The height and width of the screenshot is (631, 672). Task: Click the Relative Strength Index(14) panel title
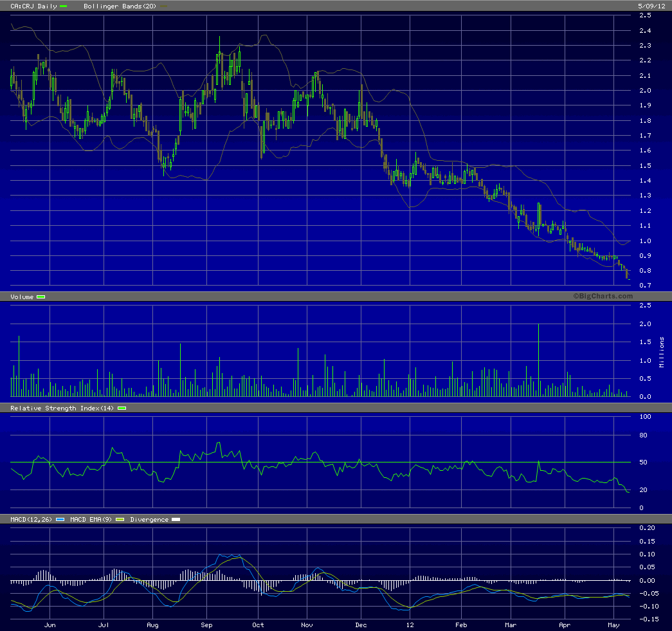pos(62,408)
